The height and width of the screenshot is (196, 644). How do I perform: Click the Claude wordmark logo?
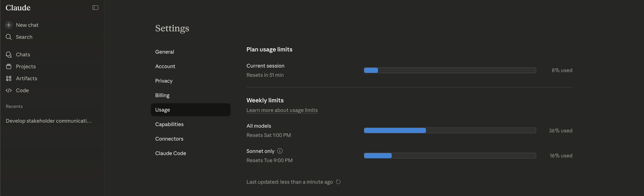pyautogui.click(x=18, y=7)
